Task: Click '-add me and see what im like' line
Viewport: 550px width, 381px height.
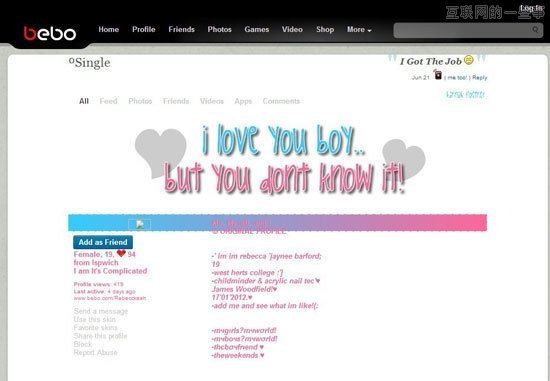Action: (x=265, y=306)
